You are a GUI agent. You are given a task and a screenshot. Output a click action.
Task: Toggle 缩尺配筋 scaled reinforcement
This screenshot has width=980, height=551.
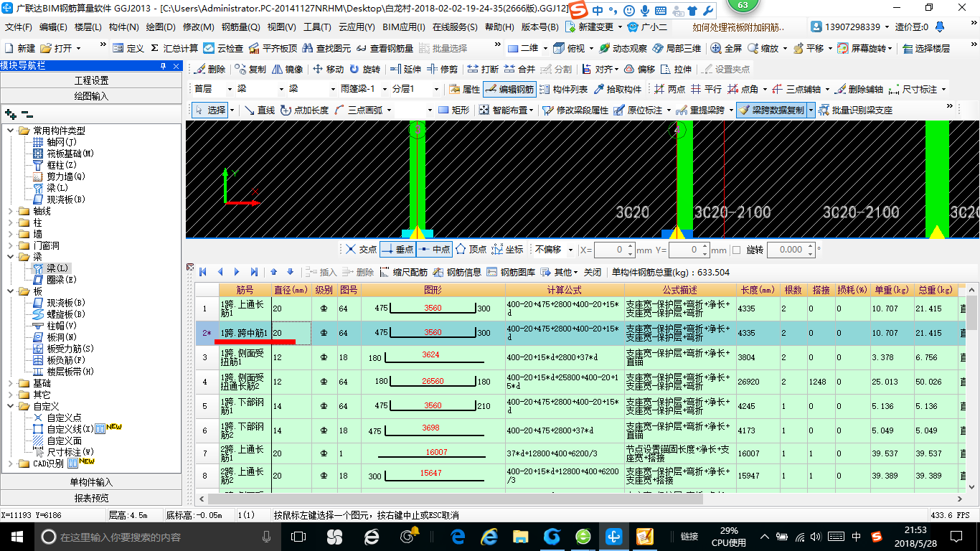(404, 272)
